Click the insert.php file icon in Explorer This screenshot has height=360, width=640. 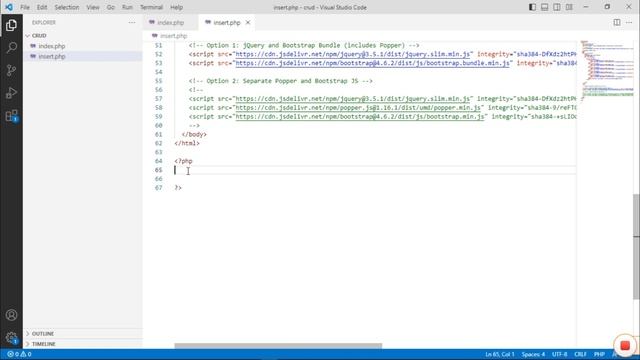33,56
